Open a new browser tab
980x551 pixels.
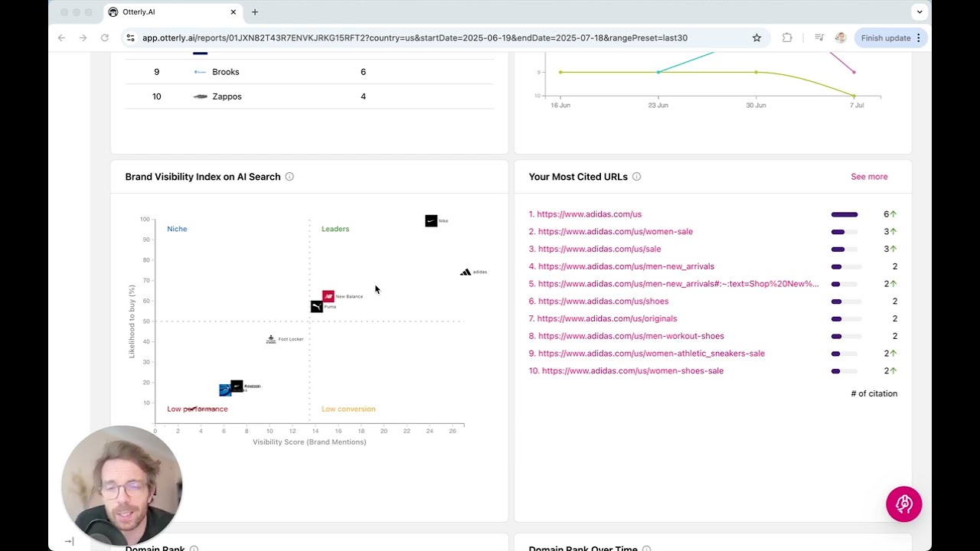click(255, 12)
